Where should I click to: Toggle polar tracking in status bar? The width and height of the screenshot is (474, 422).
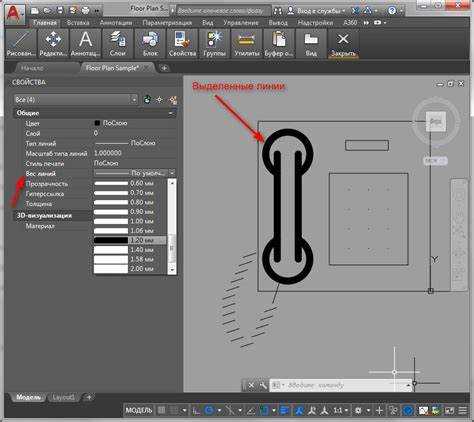pos(209,410)
